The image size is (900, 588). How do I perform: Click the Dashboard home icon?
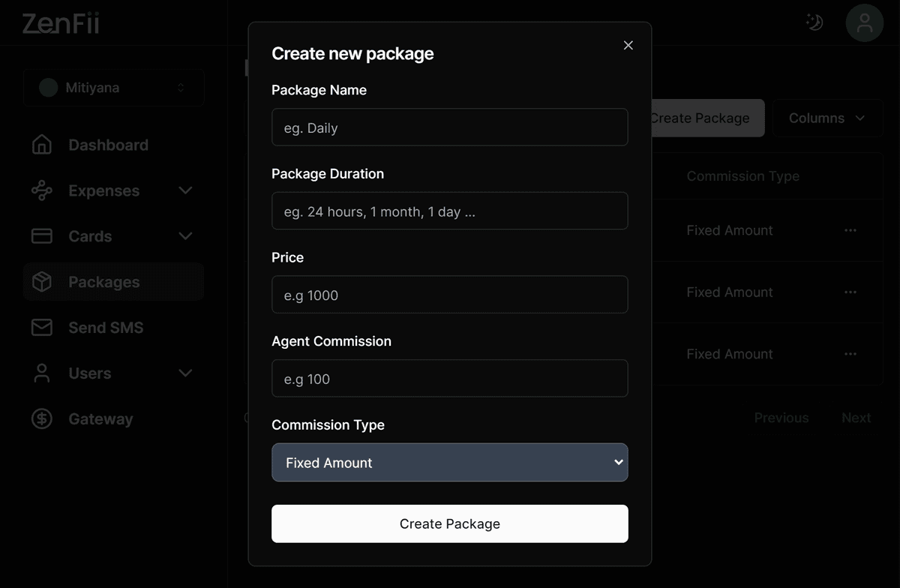click(x=42, y=145)
